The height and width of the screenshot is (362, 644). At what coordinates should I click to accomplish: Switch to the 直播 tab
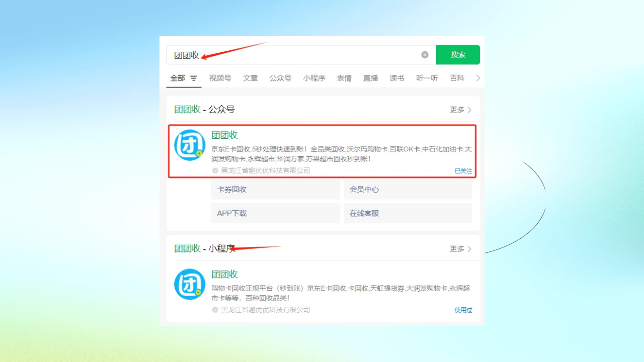pyautogui.click(x=371, y=78)
